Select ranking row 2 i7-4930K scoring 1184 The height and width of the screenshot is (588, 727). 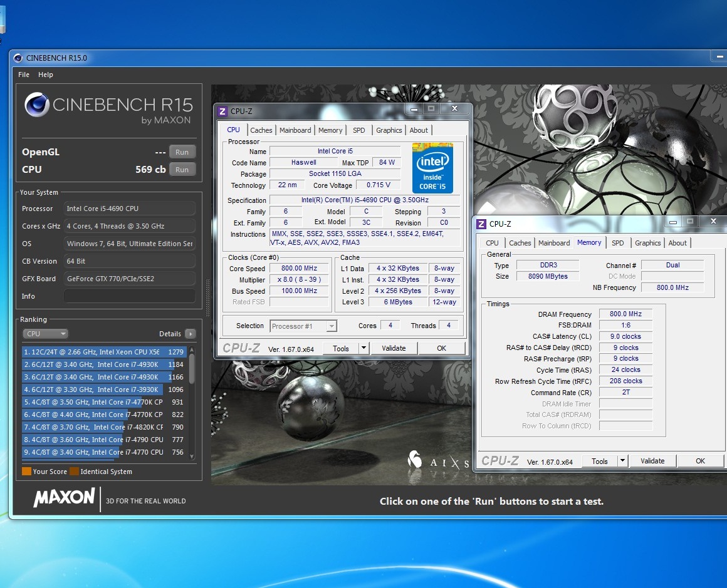(x=104, y=364)
